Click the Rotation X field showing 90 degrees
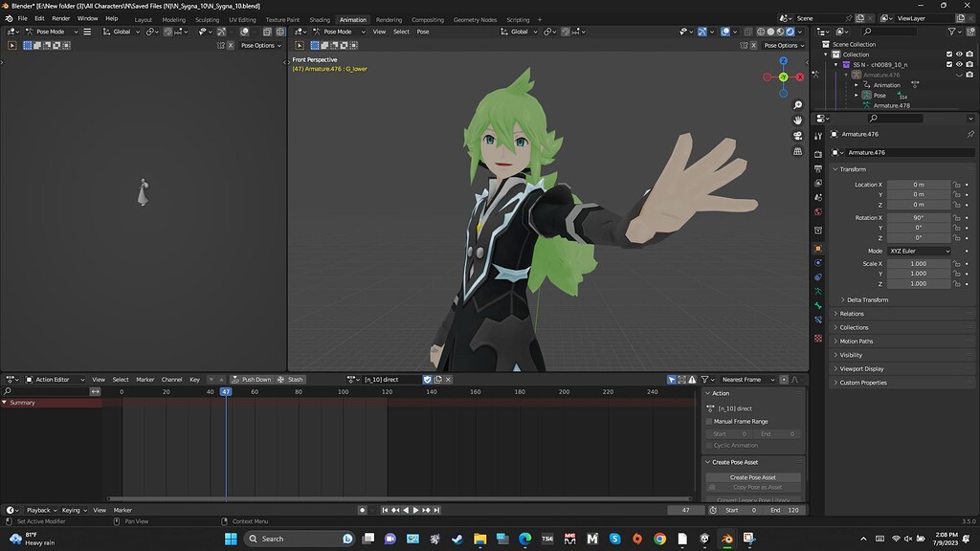This screenshot has width=980, height=551. (917, 217)
